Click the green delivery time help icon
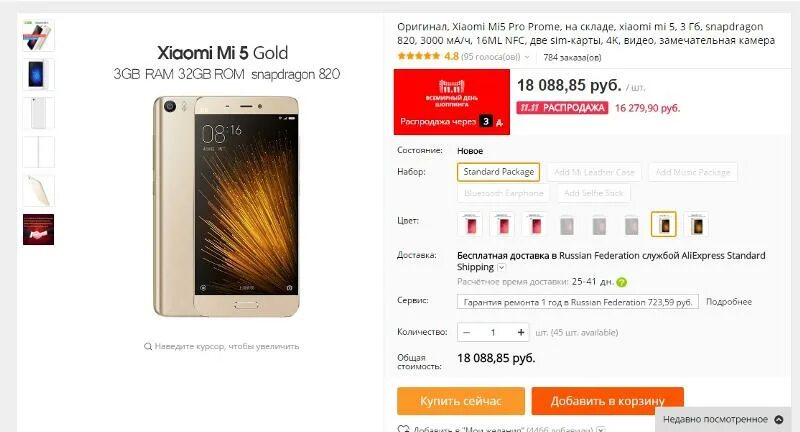 coord(621,282)
